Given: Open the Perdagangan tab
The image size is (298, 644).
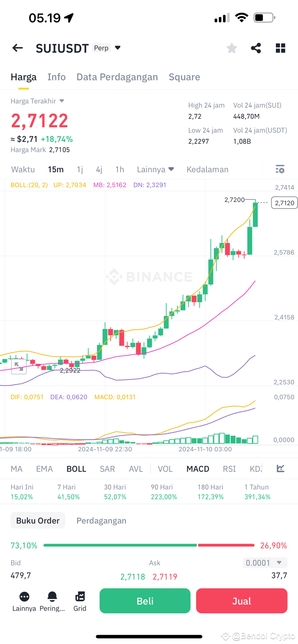Looking at the screenshot, I should pos(101,520).
